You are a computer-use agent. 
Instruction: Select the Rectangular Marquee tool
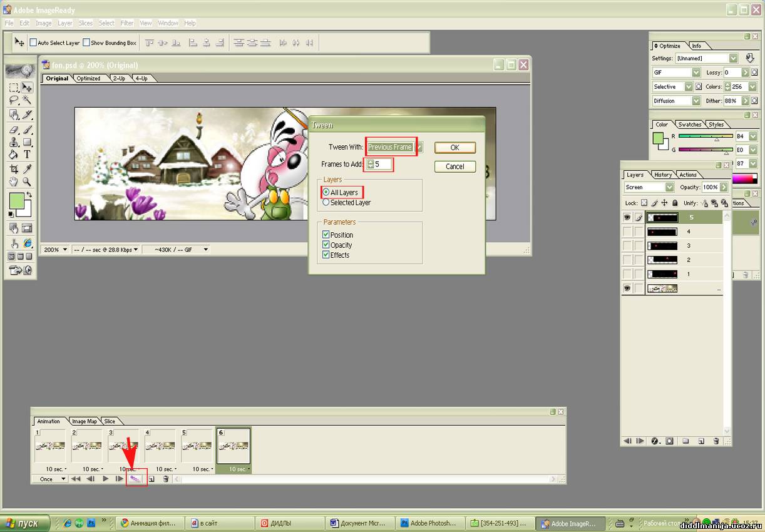14,88
